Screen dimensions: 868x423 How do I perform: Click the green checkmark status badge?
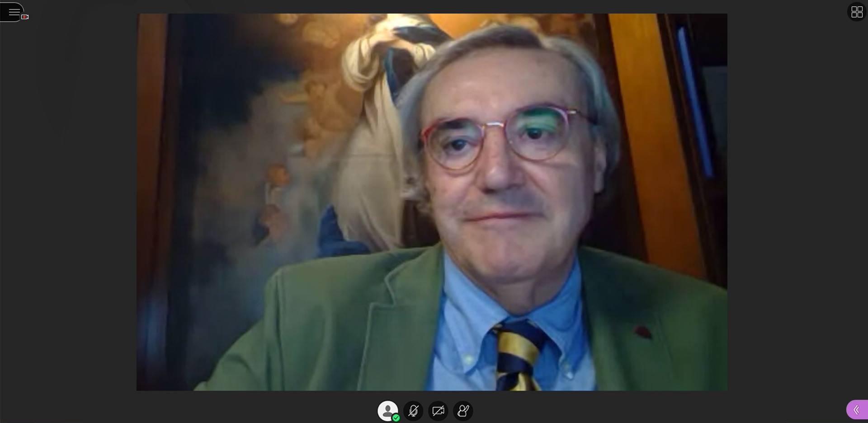pos(396,418)
